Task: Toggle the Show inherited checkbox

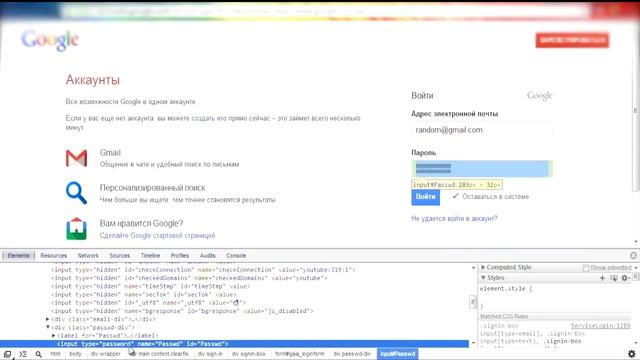Action: point(586,268)
